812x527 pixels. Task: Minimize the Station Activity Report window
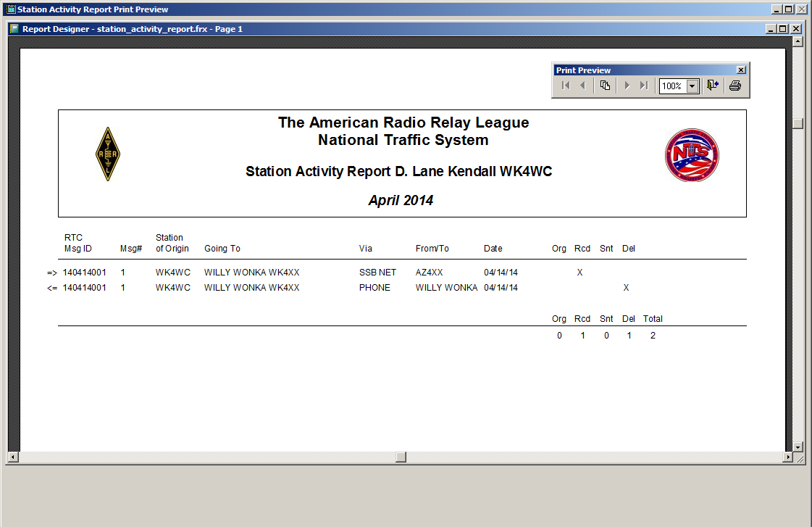777,9
